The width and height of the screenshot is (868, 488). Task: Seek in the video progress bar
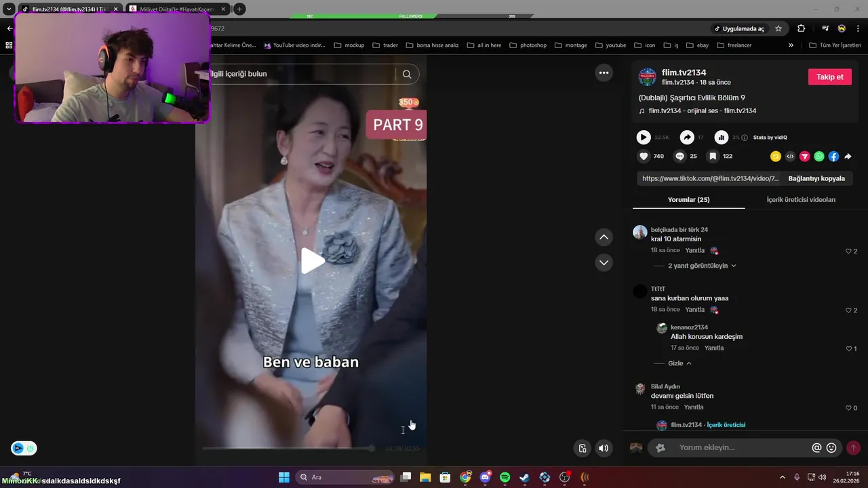(288, 449)
